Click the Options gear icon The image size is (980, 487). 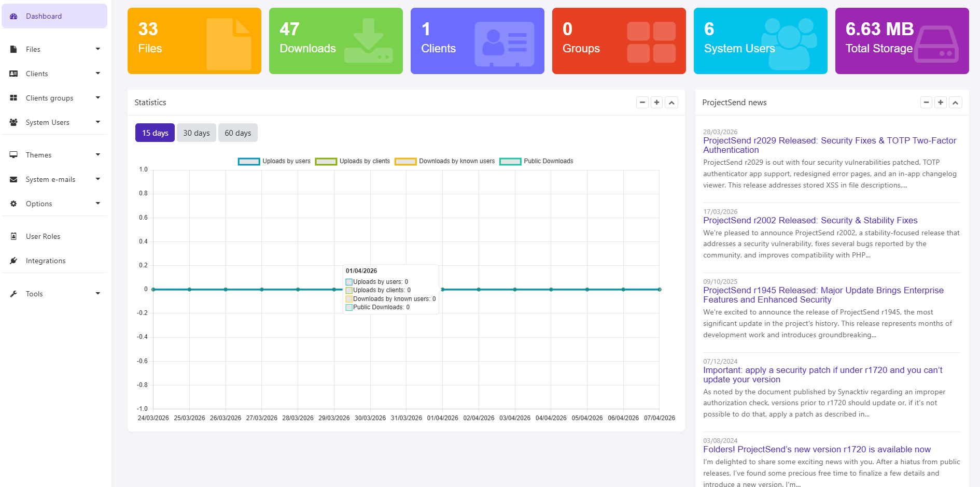(x=13, y=204)
